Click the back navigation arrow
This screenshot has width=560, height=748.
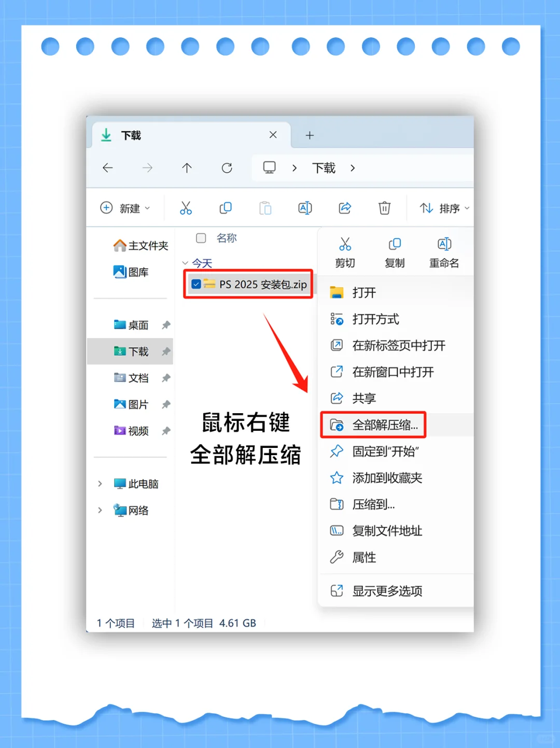[x=107, y=167]
